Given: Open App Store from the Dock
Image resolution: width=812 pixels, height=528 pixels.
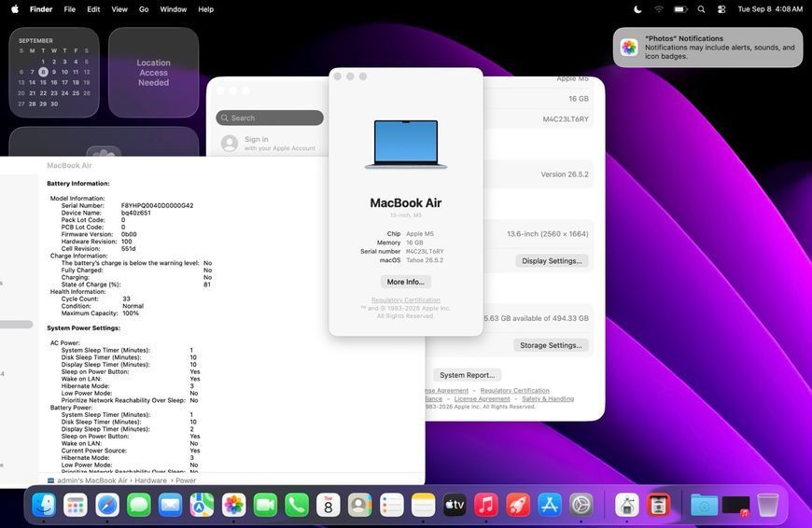Looking at the screenshot, I should pos(550,506).
